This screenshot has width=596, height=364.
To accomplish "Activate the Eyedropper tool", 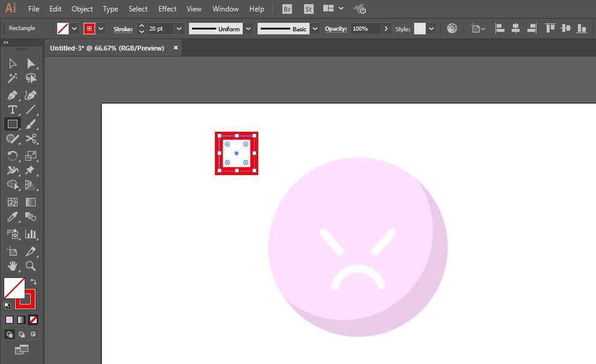I will click(x=13, y=217).
